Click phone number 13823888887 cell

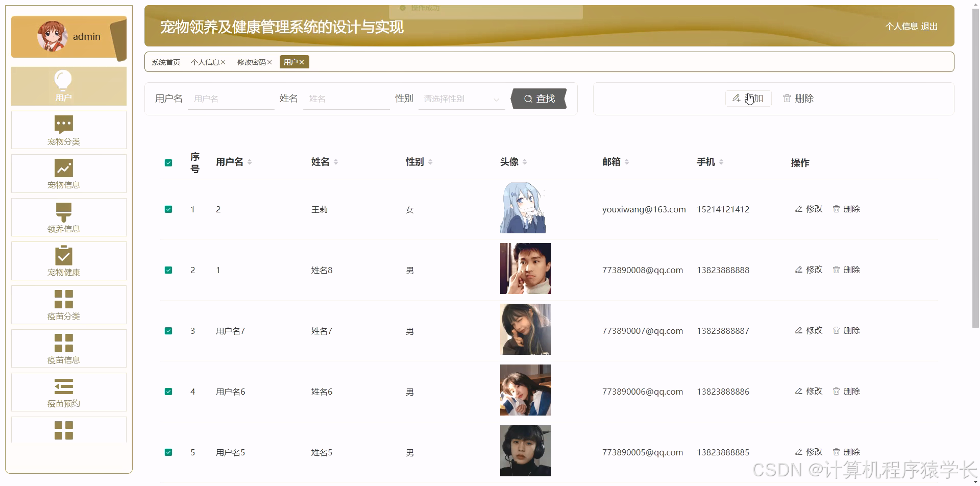tap(723, 331)
